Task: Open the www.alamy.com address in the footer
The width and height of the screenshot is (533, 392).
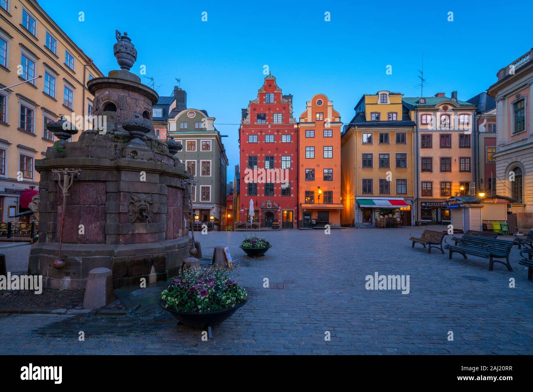Action: (x=485, y=378)
